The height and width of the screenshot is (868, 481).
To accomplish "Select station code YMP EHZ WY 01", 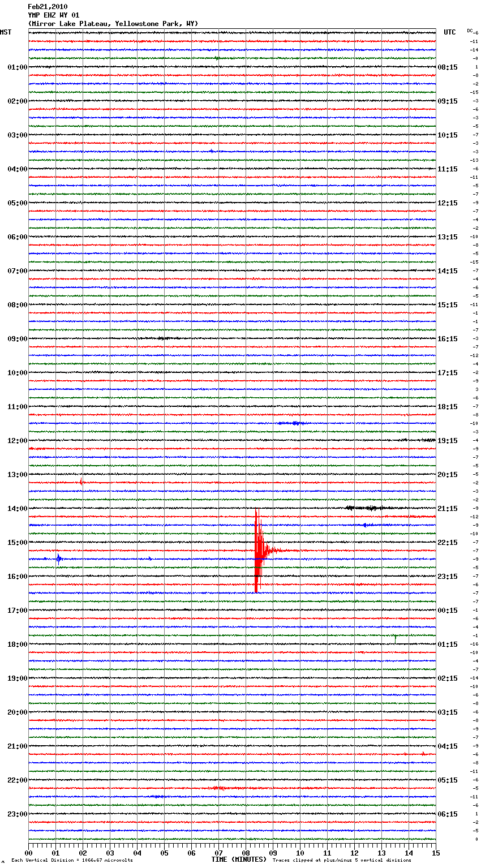I will [x=54, y=15].
